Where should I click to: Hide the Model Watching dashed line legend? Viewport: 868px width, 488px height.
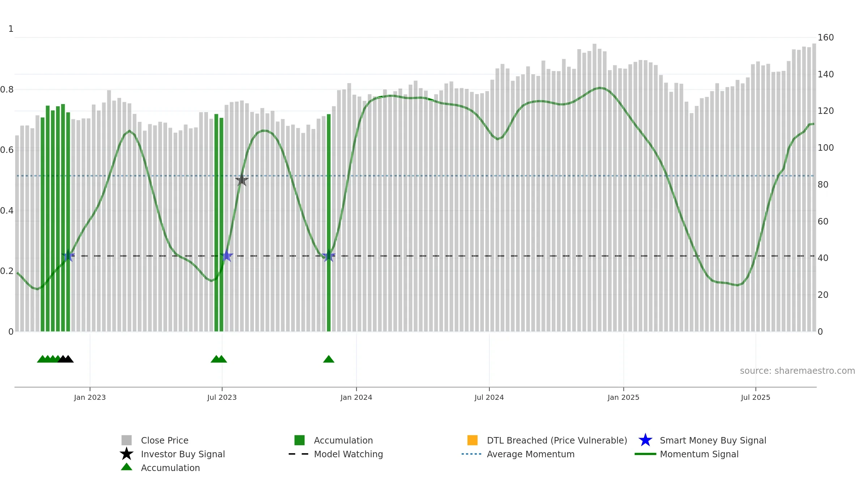tap(336, 454)
